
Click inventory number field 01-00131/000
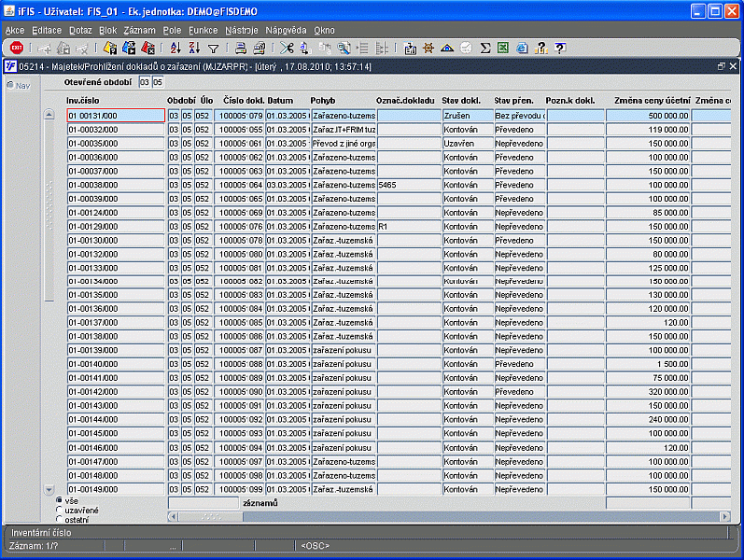[116, 116]
